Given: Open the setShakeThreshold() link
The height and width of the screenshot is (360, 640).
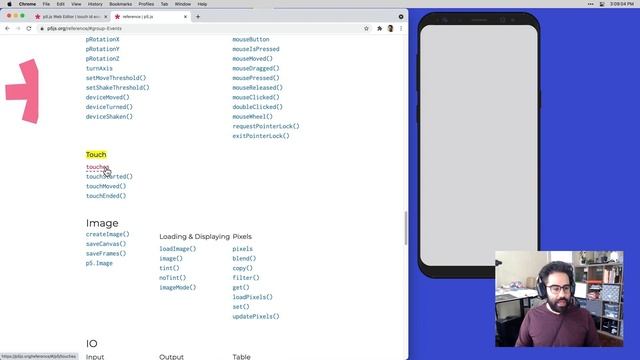Looking at the screenshot, I should 118,88.
